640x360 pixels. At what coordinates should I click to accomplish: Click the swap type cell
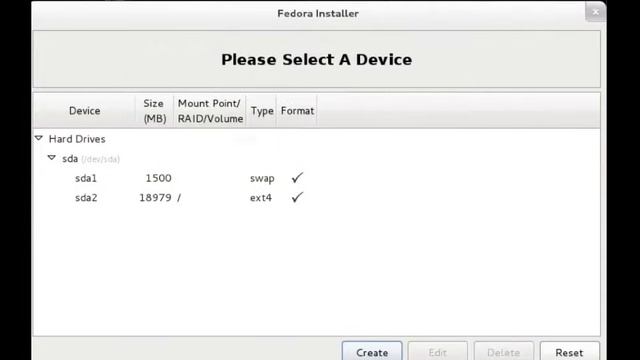262,178
